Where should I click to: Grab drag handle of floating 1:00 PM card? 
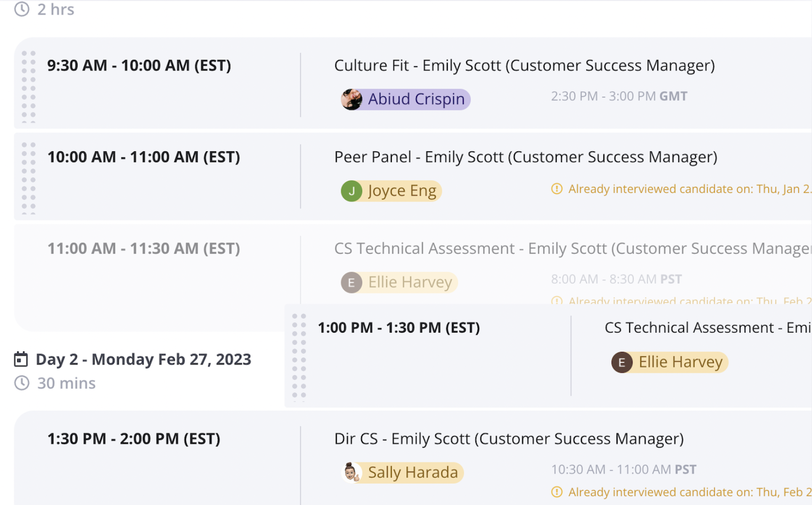(x=299, y=357)
